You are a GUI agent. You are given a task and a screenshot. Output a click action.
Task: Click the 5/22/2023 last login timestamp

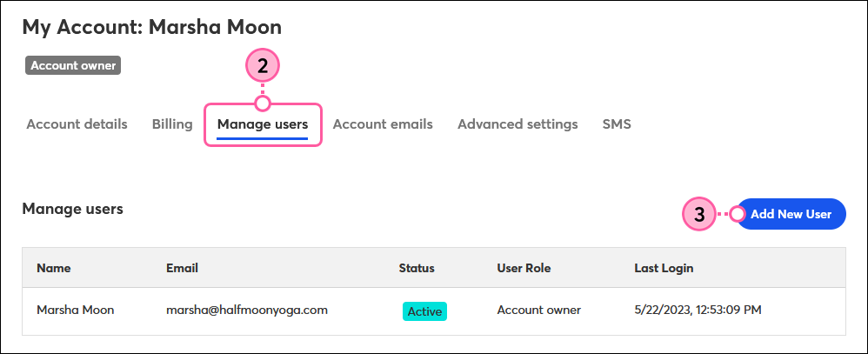[x=698, y=311]
